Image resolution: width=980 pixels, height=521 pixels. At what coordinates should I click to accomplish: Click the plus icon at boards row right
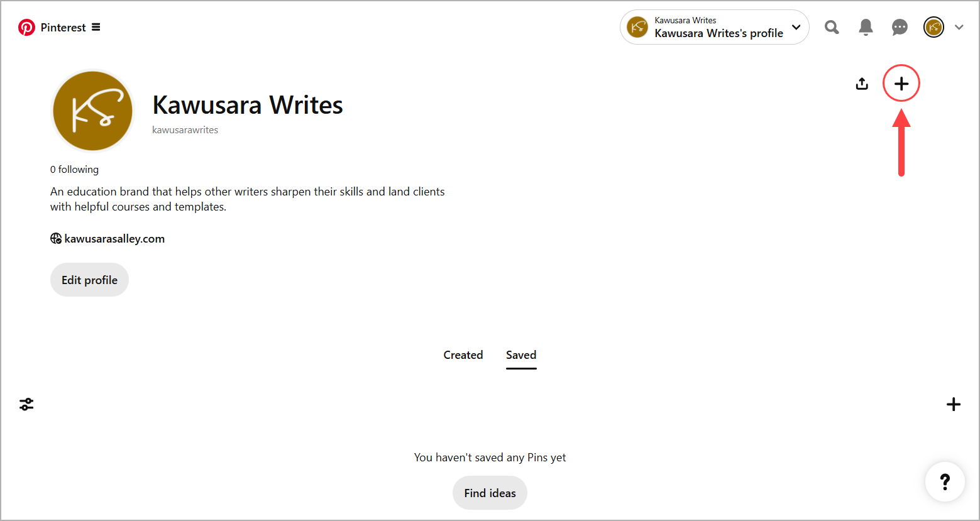pyautogui.click(x=954, y=404)
